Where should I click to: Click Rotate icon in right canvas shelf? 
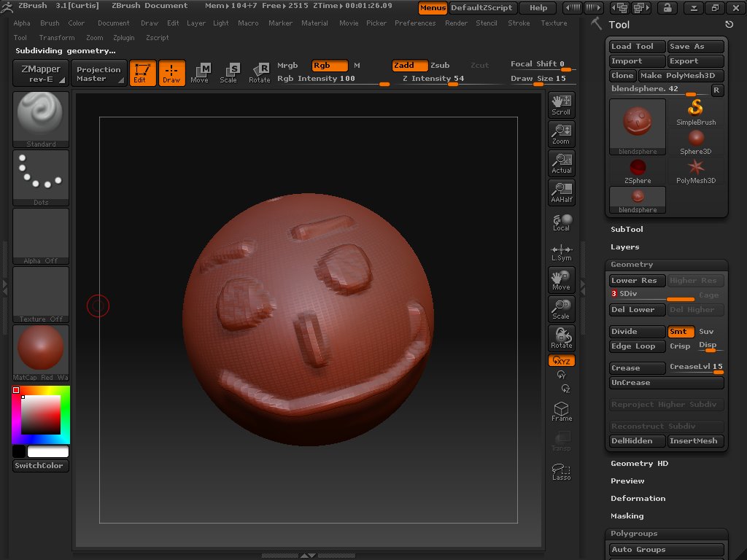[561, 338]
